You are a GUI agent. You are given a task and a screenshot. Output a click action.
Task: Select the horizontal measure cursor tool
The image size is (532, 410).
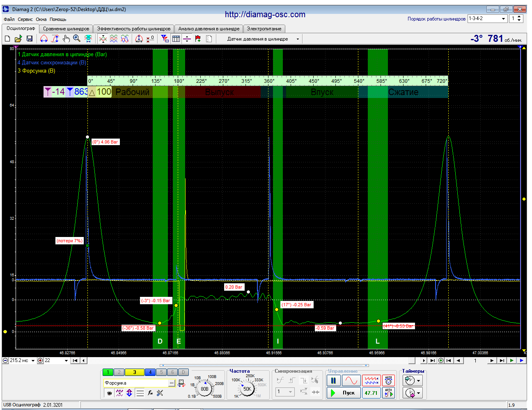click(x=44, y=39)
